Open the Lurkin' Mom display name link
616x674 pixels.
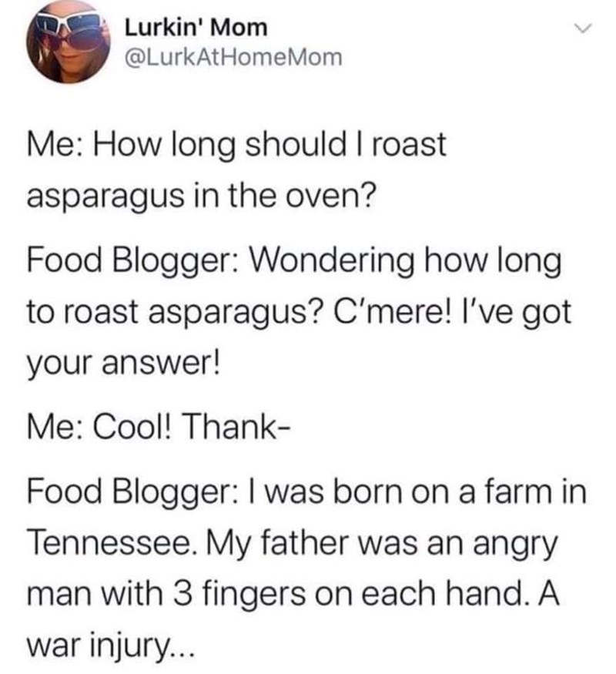(x=196, y=28)
